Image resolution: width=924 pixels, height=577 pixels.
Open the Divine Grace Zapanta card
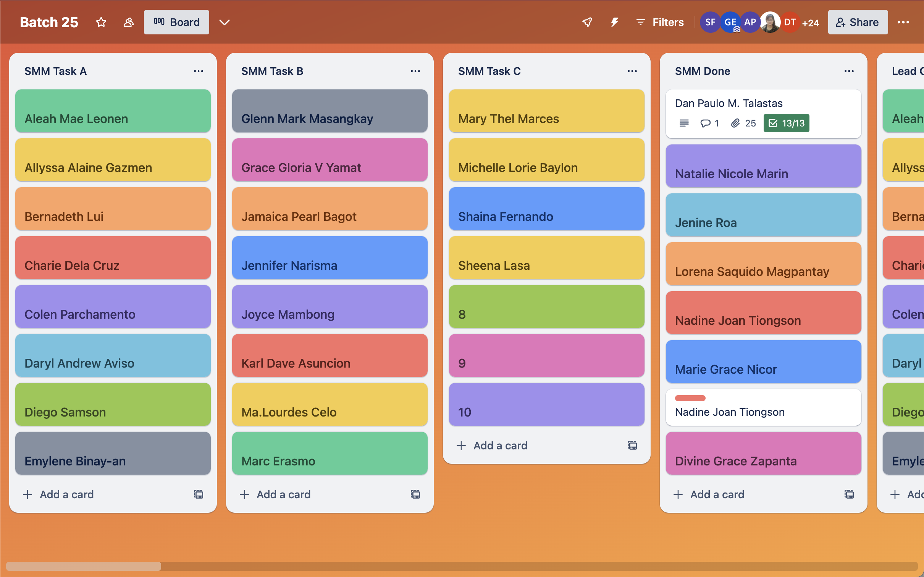[x=764, y=453]
